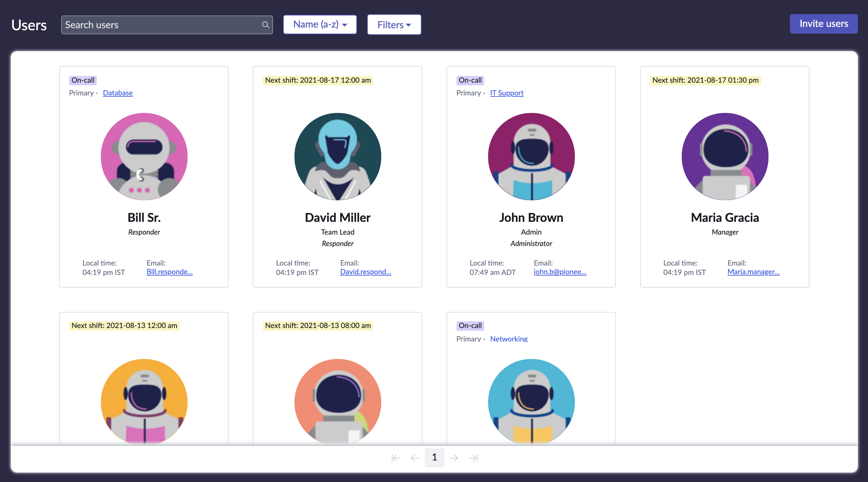Open the Networking team link
868x482 pixels.
[x=509, y=339]
